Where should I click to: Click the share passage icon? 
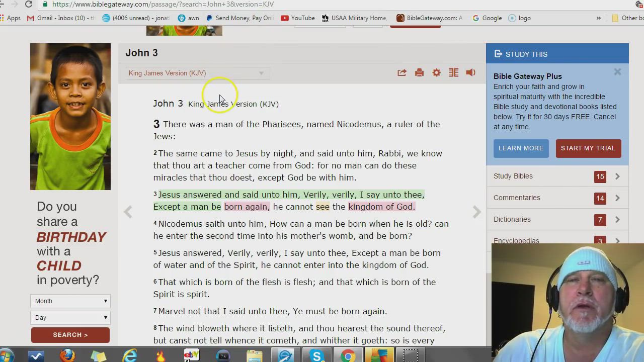point(401,73)
